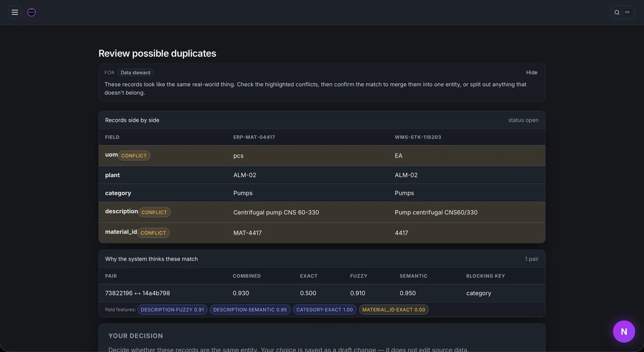The image size is (644, 352).
Task: Click the EXACT column header
Action: click(x=309, y=276)
